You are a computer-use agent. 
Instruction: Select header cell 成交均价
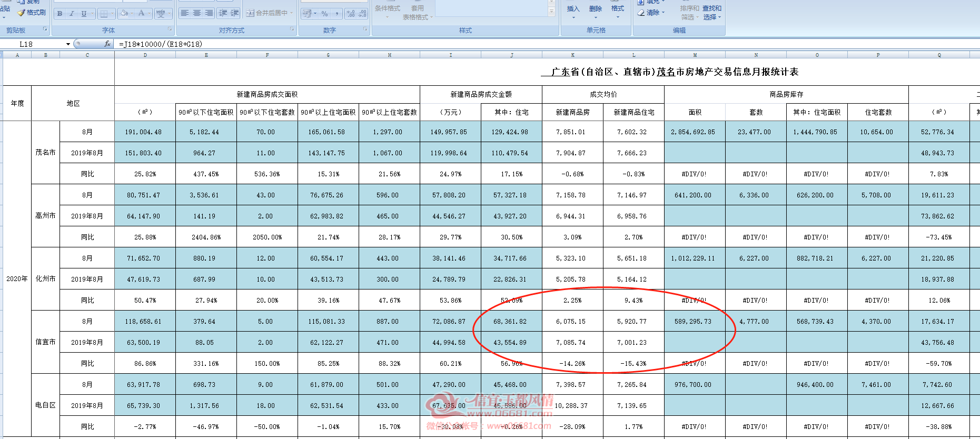(x=603, y=94)
